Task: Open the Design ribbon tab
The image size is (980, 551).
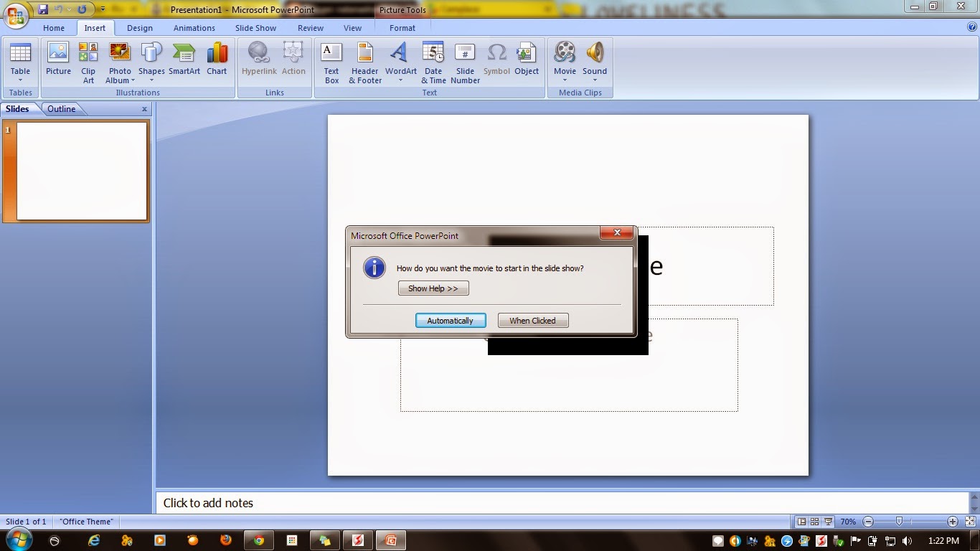Action: [x=140, y=28]
